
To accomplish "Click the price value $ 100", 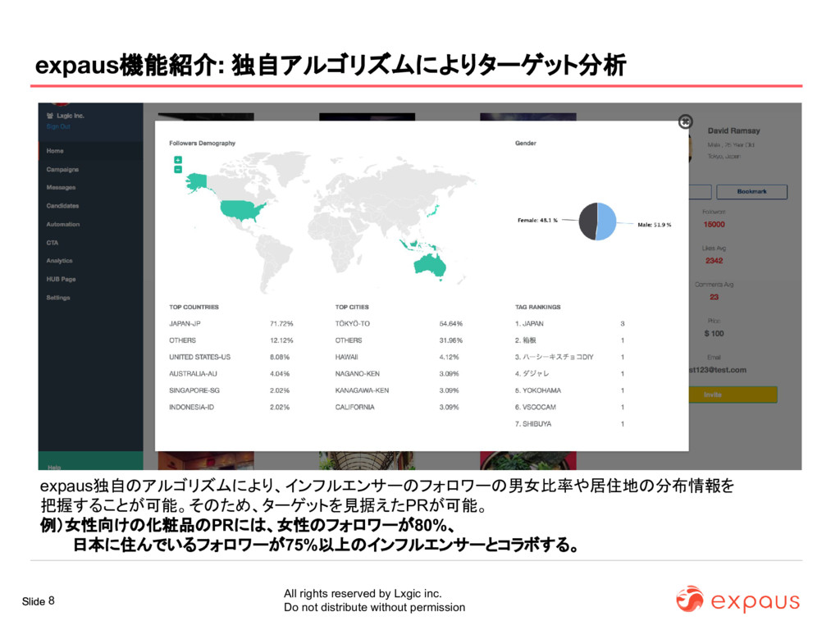I will coord(714,333).
